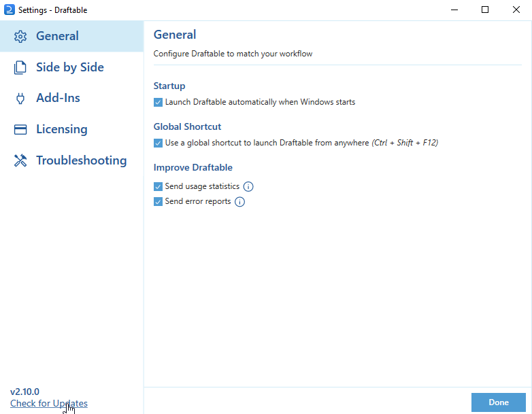Image resolution: width=532 pixels, height=414 pixels.
Task: Click the tools icon beside Troubleshooting
Action: click(x=20, y=160)
